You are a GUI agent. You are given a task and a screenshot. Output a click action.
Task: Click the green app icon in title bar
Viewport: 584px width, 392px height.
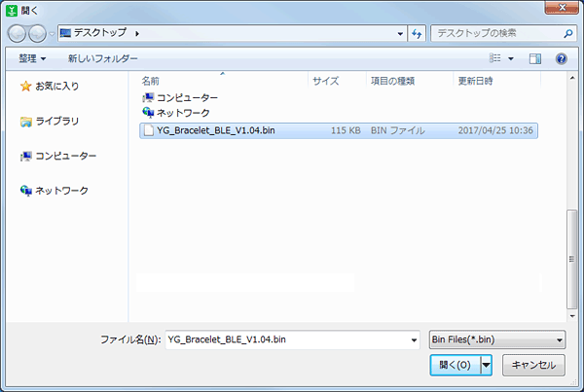12,11
